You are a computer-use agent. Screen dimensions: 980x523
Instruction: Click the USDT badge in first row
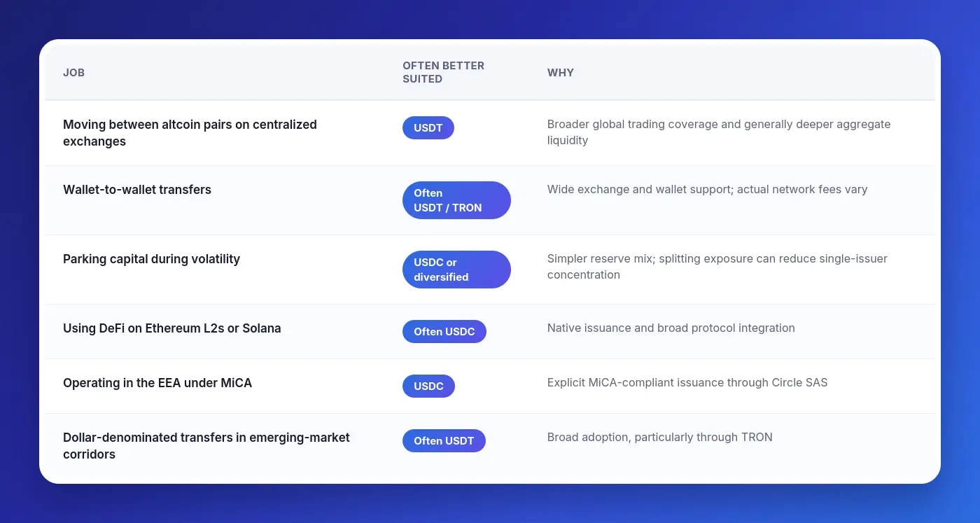pyautogui.click(x=428, y=128)
